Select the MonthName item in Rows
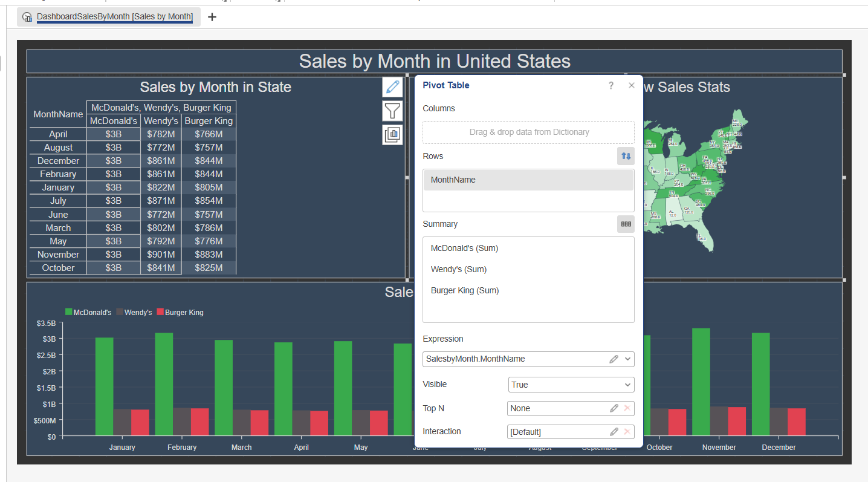 pyautogui.click(x=528, y=180)
